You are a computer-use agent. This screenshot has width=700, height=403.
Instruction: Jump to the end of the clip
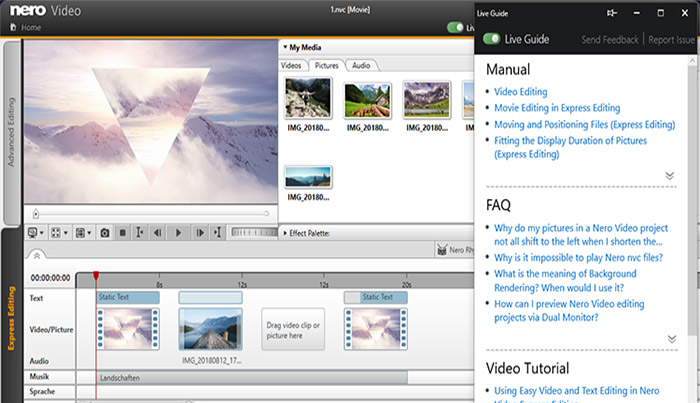coord(217,233)
